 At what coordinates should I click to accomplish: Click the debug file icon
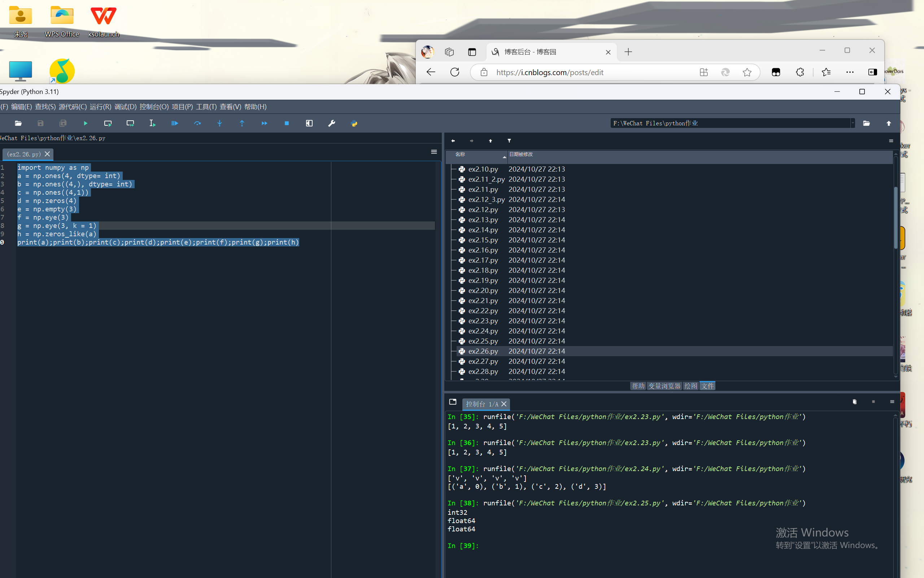[x=175, y=123]
